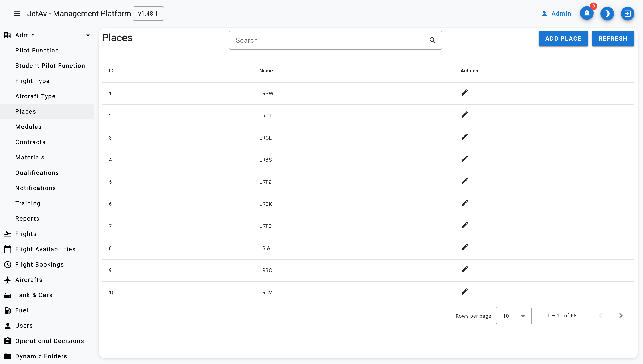Image resolution: width=643 pixels, height=364 pixels.
Task: Open the Admin user profile link
Action: pos(556,14)
